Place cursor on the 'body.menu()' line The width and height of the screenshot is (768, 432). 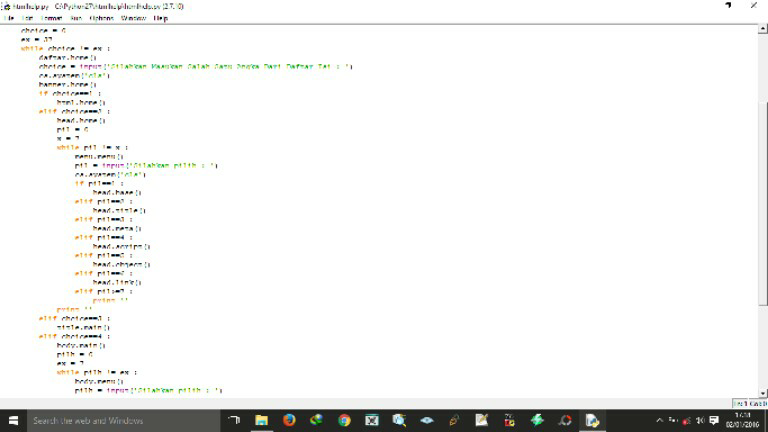[99, 382]
